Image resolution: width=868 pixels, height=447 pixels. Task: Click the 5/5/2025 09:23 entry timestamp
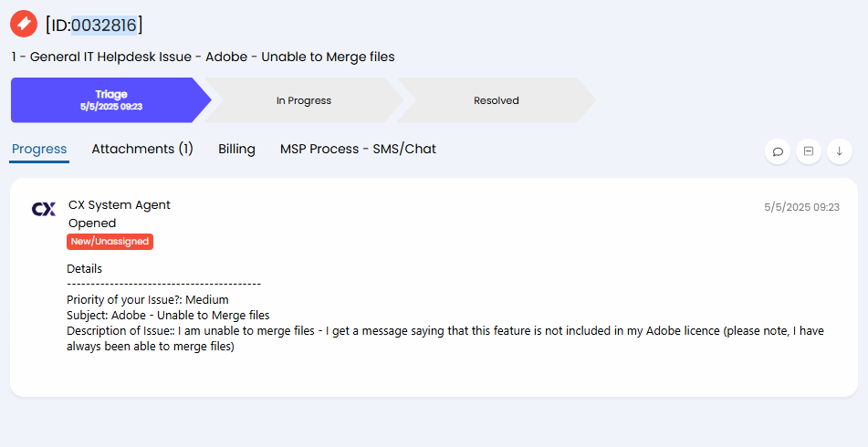click(802, 207)
